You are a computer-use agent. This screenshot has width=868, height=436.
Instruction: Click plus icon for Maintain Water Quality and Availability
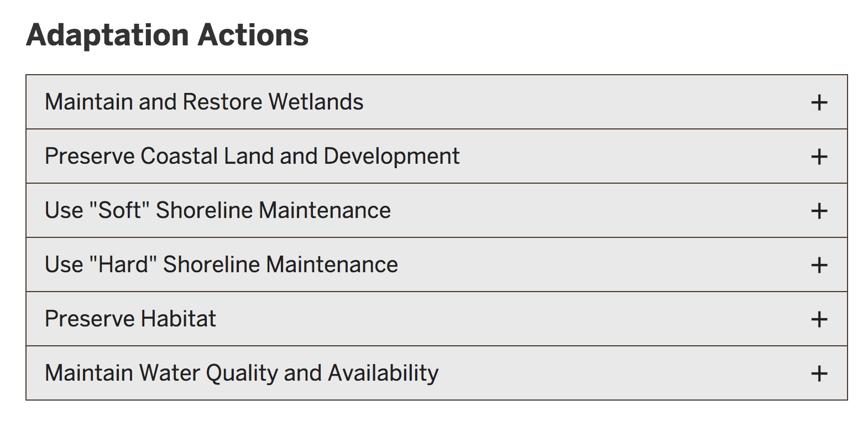point(819,373)
